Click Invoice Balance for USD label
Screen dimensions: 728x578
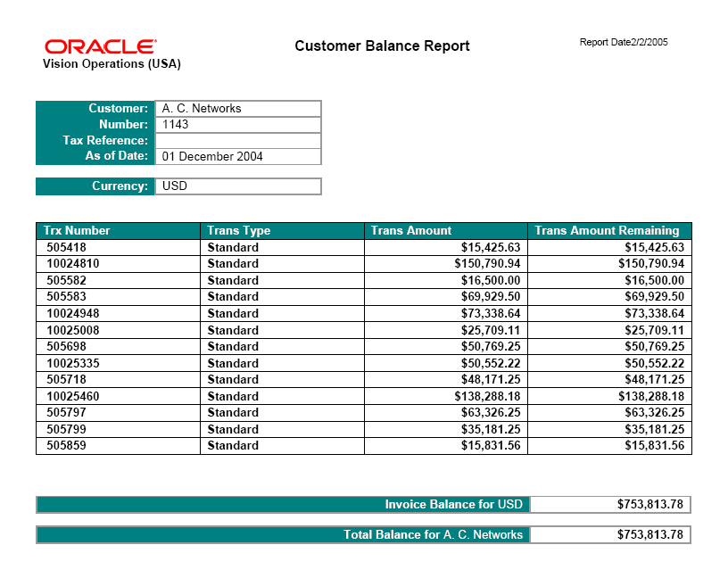453,505
